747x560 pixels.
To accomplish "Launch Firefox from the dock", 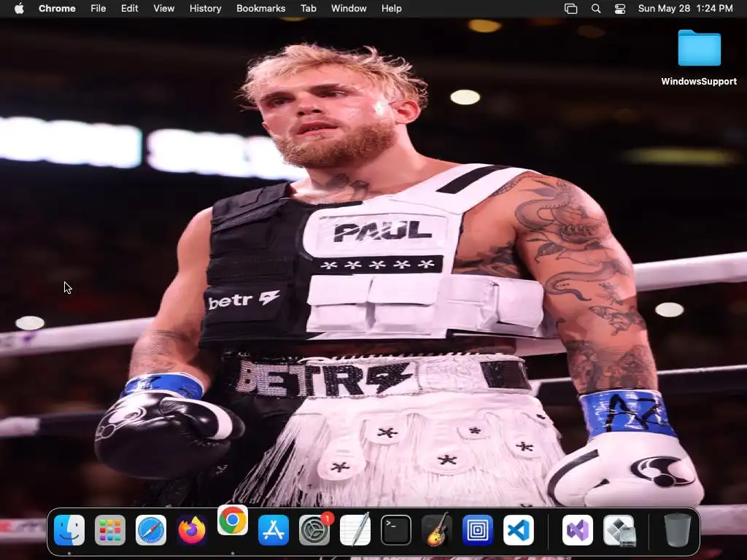I will coord(192,530).
